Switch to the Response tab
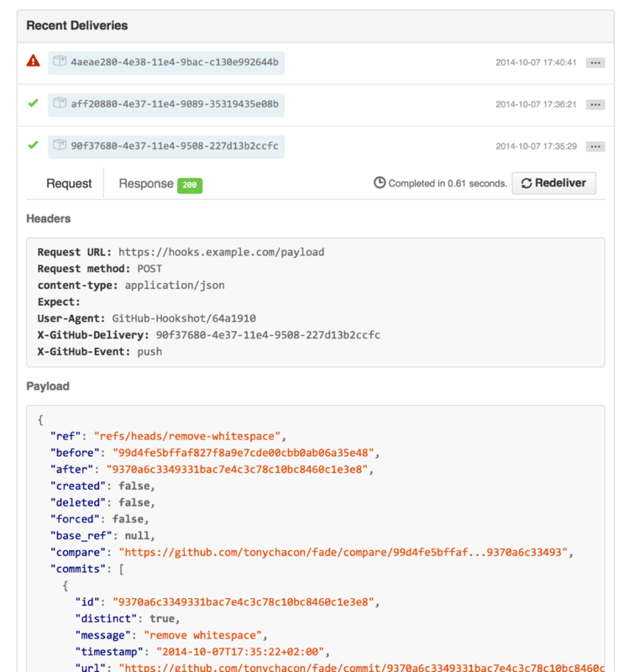This screenshot has width=634, height=672. click(146, 183)
